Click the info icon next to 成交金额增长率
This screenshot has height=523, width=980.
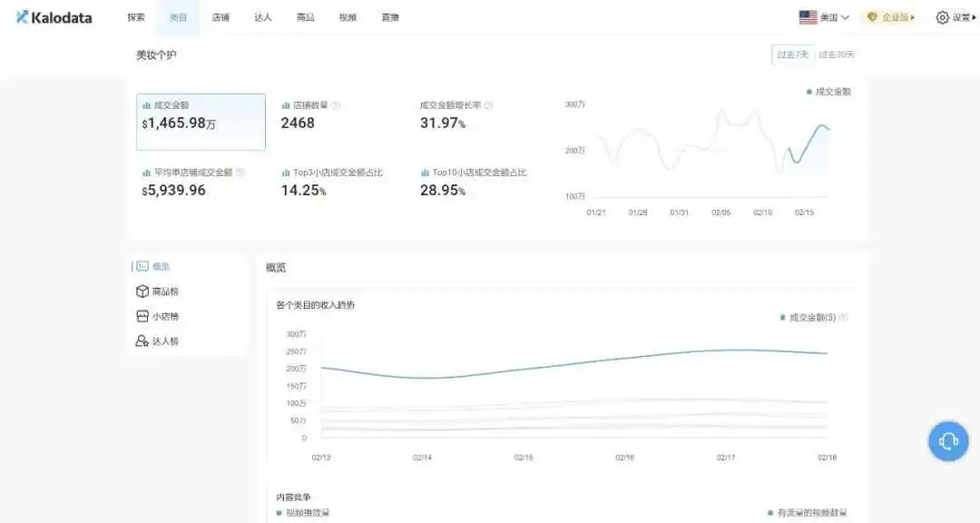pos(489,105)
